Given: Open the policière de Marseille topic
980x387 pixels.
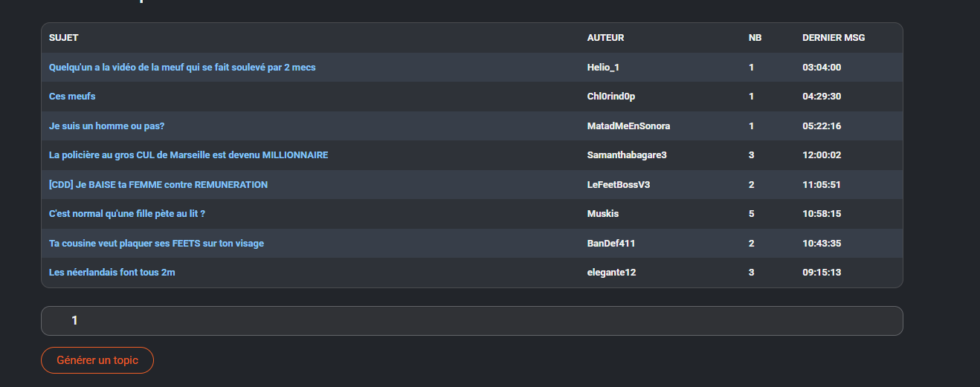Looking at the screenshot, I should coord(188,155).
